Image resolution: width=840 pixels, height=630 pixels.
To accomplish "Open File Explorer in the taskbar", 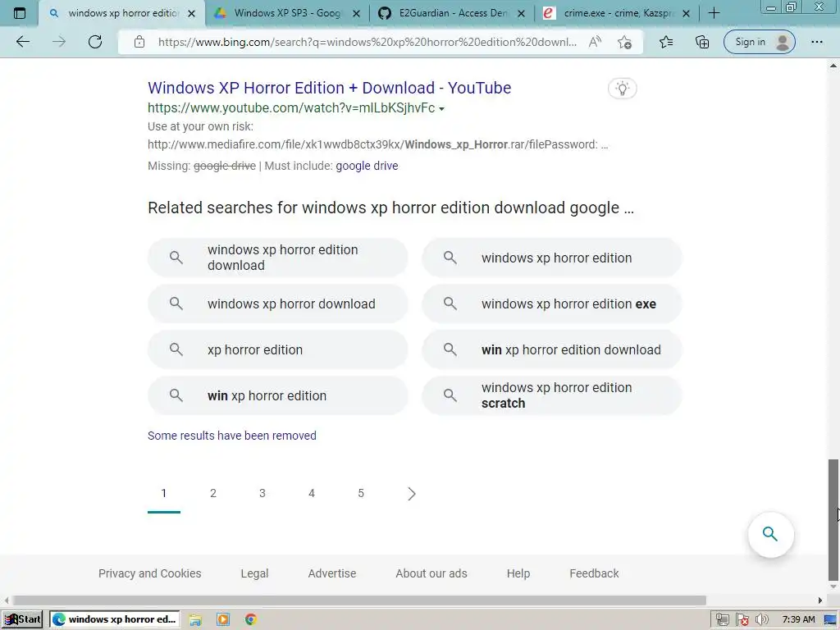I will coord(195,619).
